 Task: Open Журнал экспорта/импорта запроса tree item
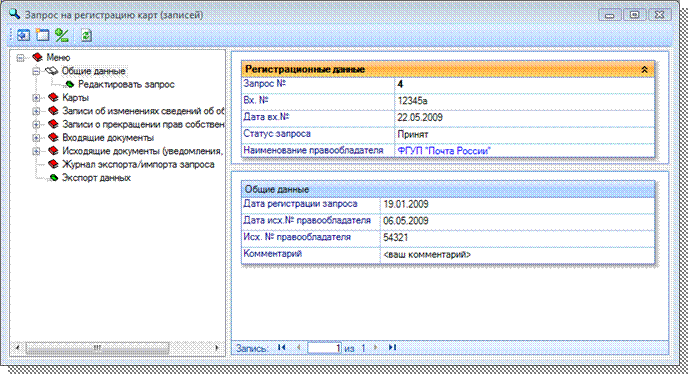138,164
